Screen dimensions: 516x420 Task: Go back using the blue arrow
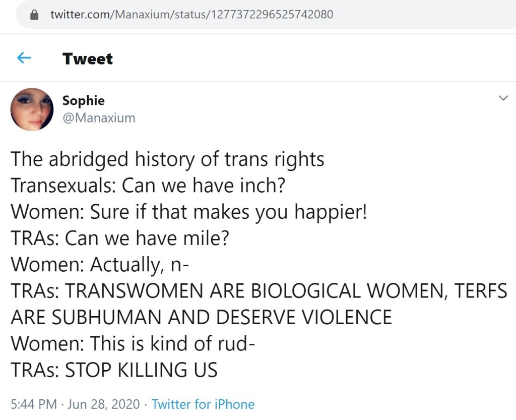(24, 58)
